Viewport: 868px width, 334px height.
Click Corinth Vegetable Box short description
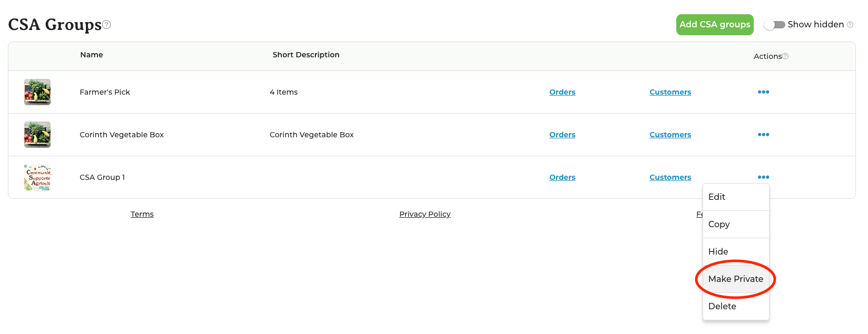point(312,135)
